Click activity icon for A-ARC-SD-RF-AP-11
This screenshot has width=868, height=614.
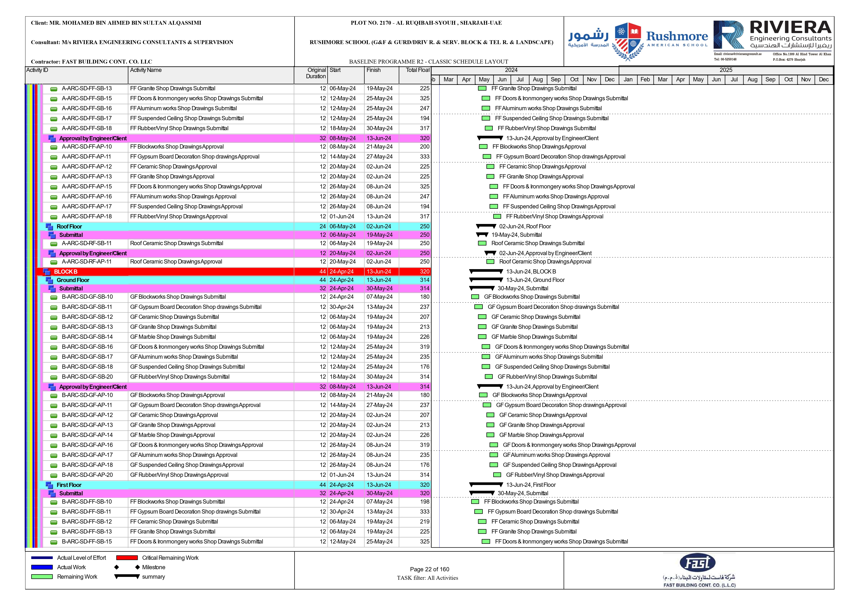54,262
